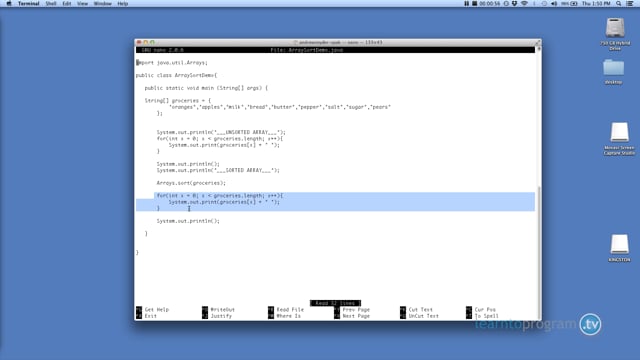Click the String[] groceries declaration line
The width and height of the screenshot is (640, 360).
tap(178, 100)
